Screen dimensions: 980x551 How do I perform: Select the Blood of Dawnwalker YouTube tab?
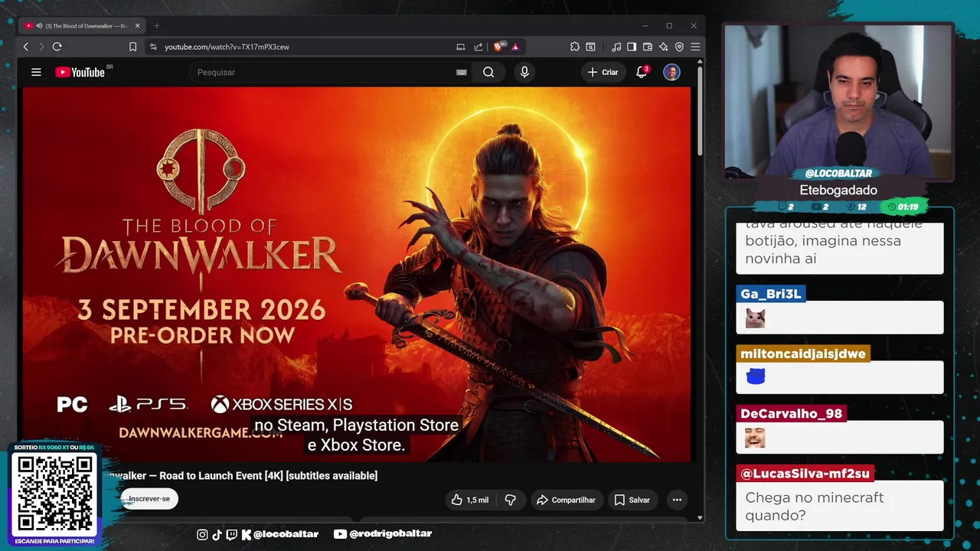coord(83,26)
